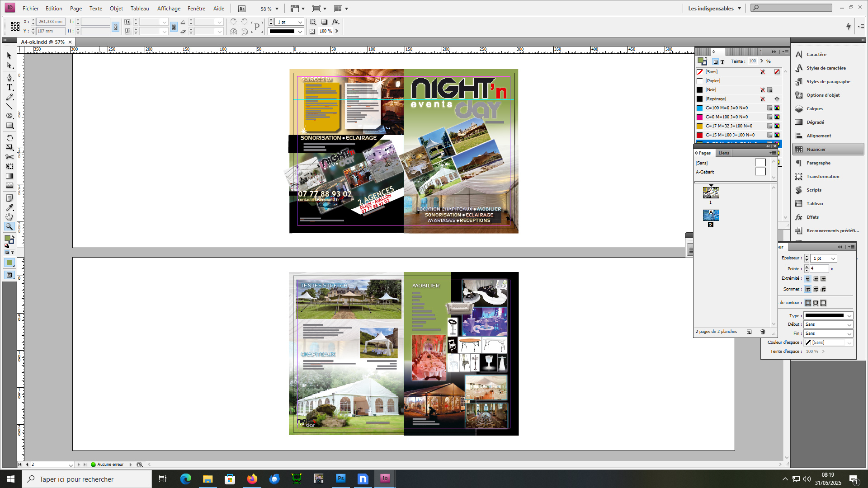This screenshot has width=868, height=488.
Task: Switch to the Liens tab
Action: click(724, 153)
